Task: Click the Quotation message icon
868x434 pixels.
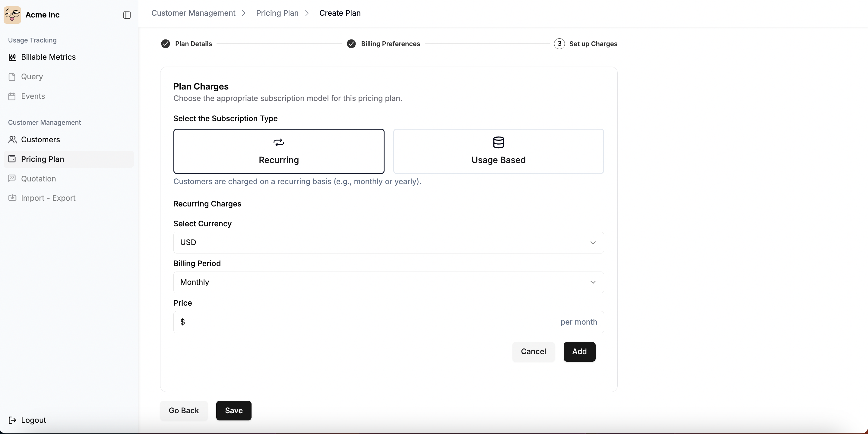Action: coord(12,178)
